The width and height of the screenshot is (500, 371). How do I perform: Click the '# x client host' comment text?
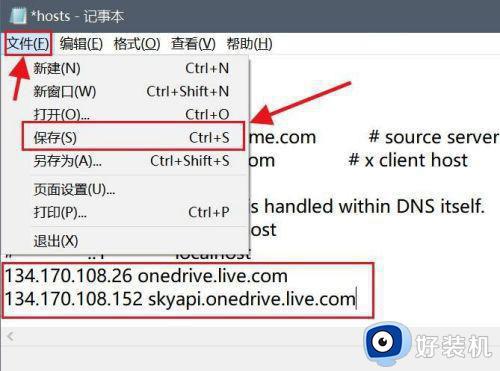(408, 160)
